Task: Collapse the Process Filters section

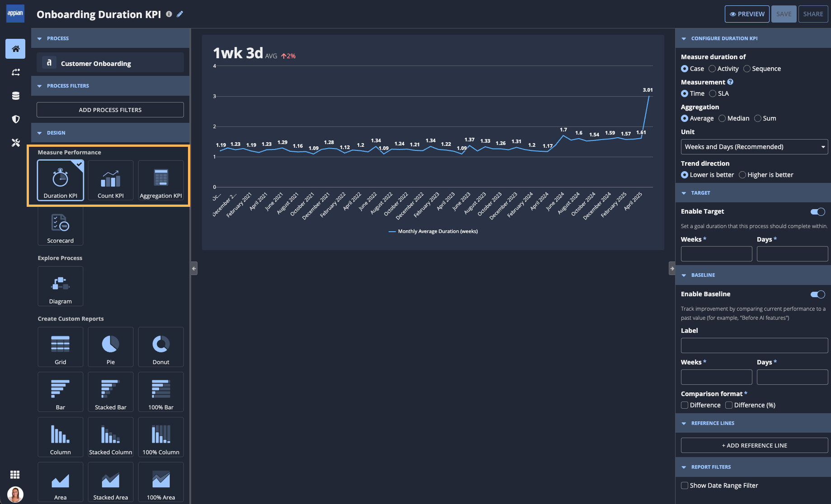Action: pos(39,86)
